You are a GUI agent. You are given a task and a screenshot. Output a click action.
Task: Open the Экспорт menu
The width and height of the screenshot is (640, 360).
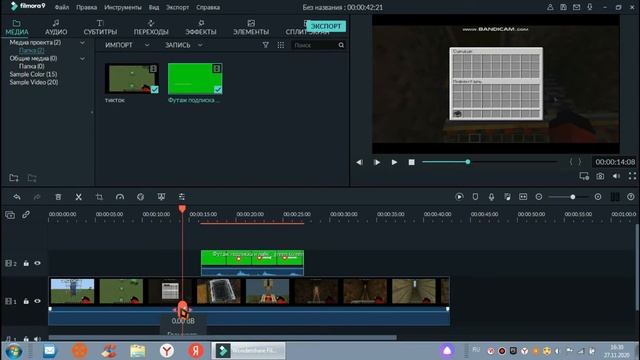(x=177, y=7)
